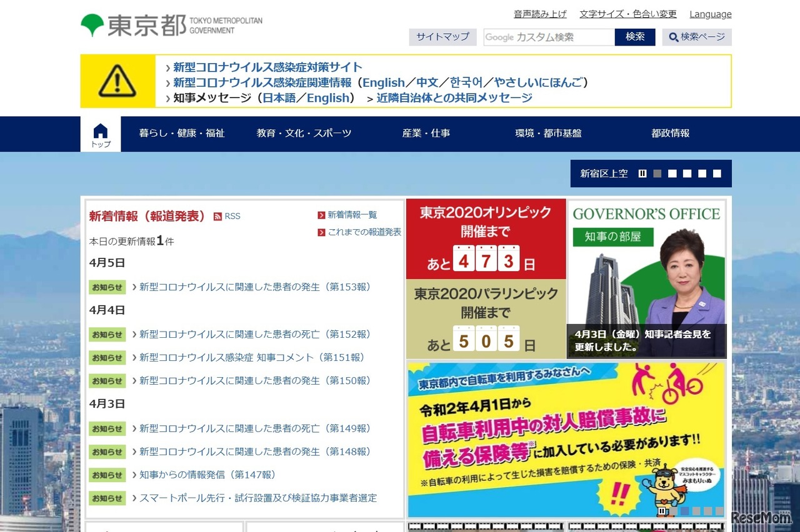Pause the bicycle insurance banner carousel
The image size is (800, 532).
tap(662, 511)
